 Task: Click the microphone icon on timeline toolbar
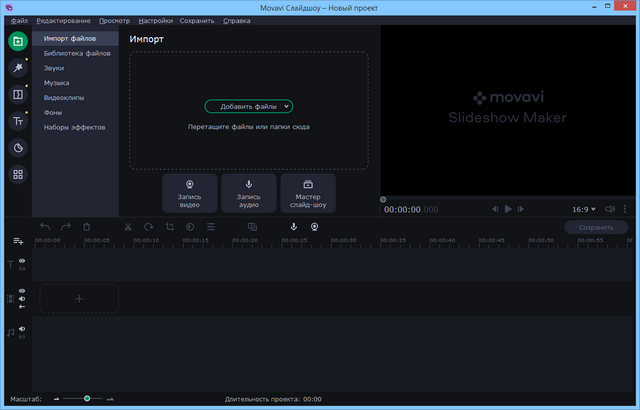click(294, 227)
